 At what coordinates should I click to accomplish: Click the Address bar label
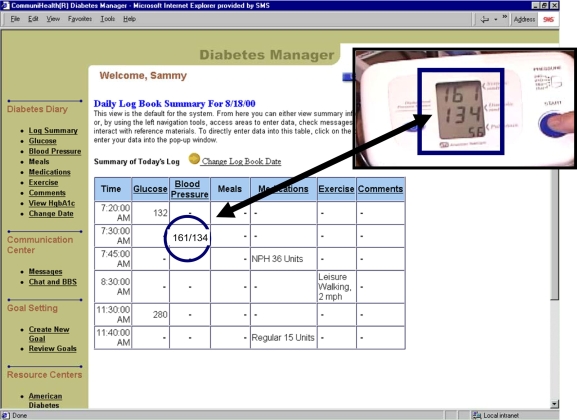click(524, 19)
